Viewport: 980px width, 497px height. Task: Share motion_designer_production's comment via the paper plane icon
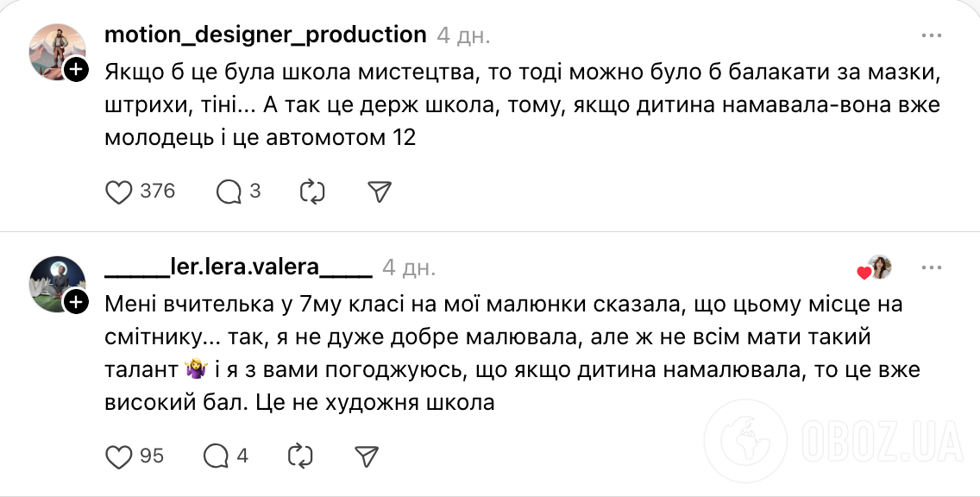pyautogui.click(x=380, y=192)
